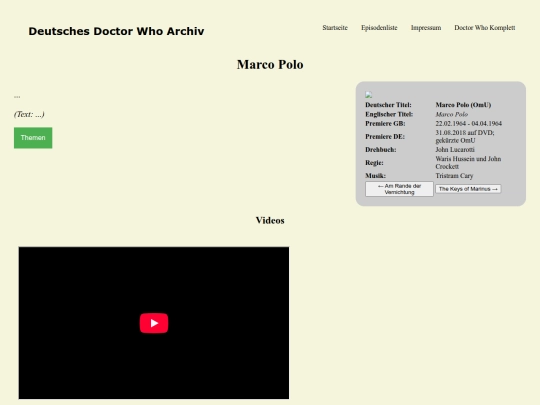Click the Videos section heading
This screenshot has width=540, height=405.
click(270, 220)
